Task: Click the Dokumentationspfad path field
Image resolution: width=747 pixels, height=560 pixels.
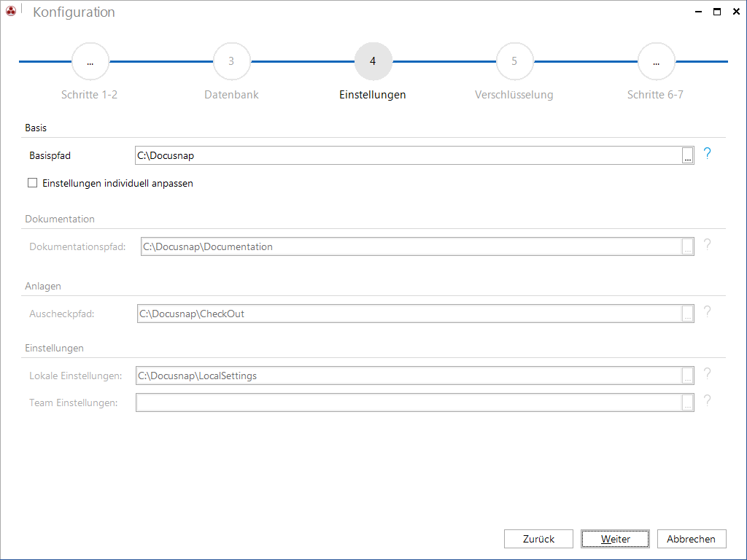Action: point(411,246)
